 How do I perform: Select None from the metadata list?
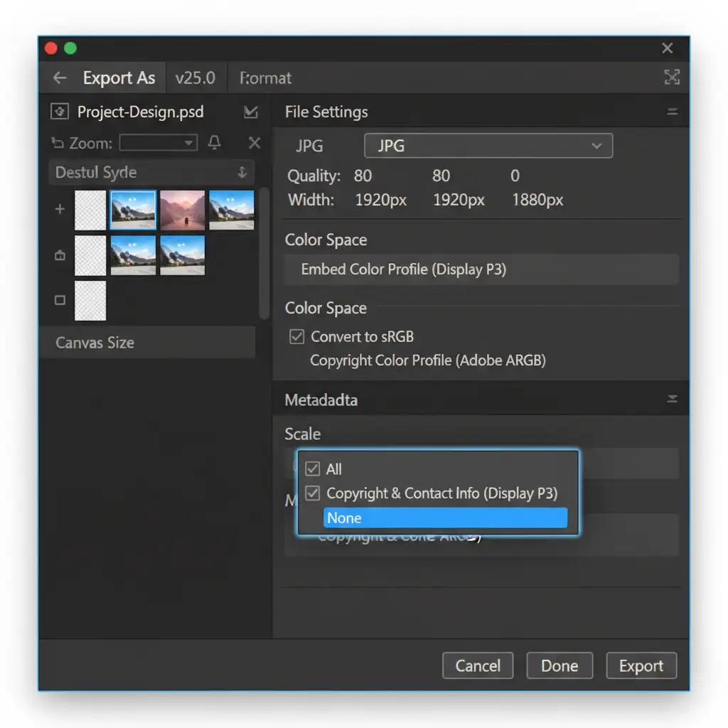tap(445, 518)
